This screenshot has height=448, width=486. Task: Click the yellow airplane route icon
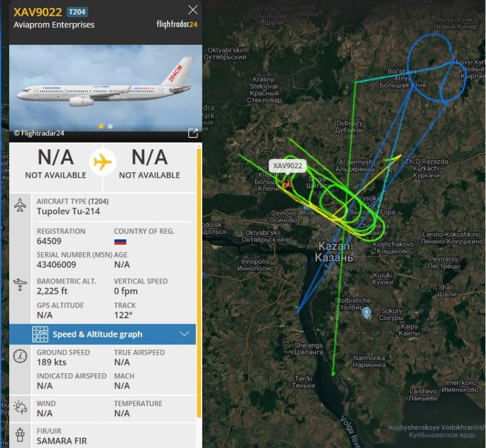[103, 161]
